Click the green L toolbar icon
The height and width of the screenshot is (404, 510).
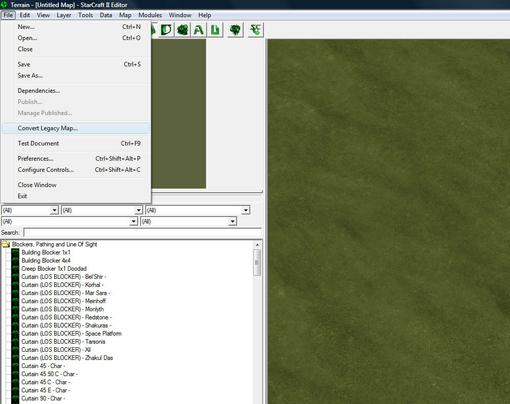point(215,30)
